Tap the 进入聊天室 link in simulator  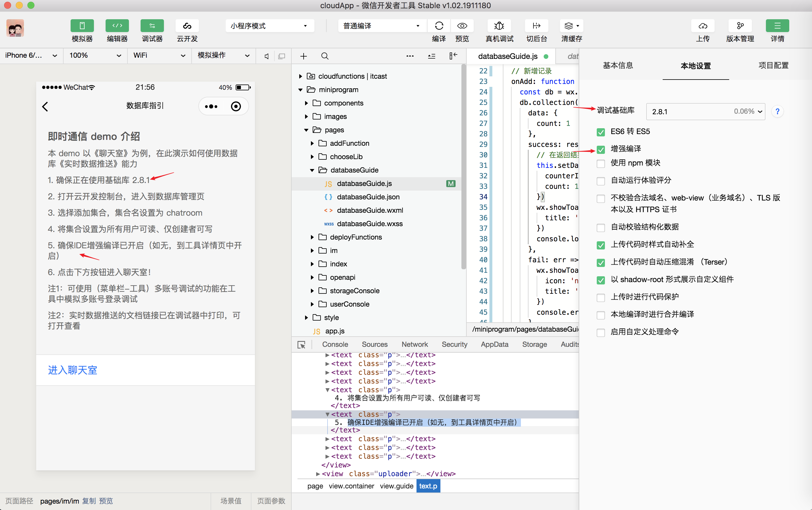click(x=73, y=370)
